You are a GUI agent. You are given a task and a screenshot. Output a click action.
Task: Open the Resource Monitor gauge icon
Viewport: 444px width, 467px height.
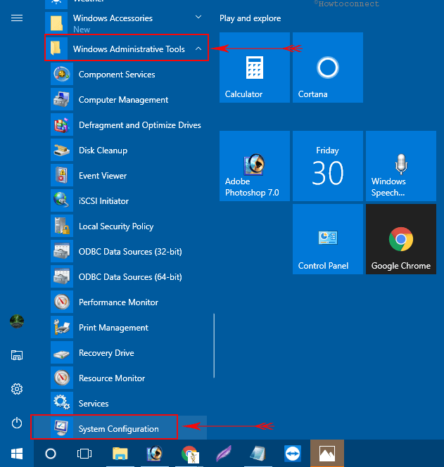coord(62,378)
